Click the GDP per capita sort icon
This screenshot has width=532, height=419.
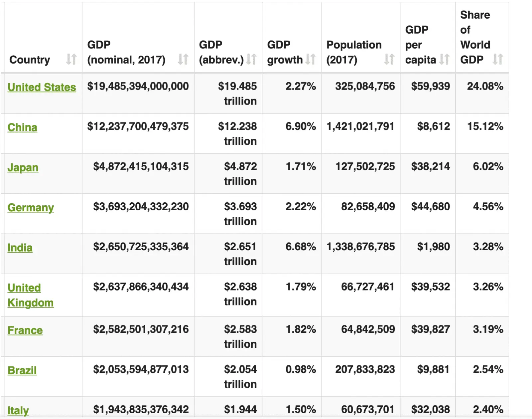point(445,60)
